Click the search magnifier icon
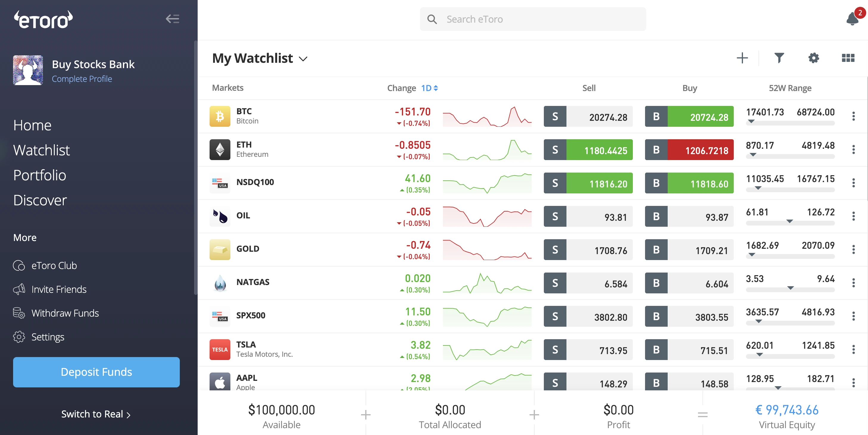 432,19
